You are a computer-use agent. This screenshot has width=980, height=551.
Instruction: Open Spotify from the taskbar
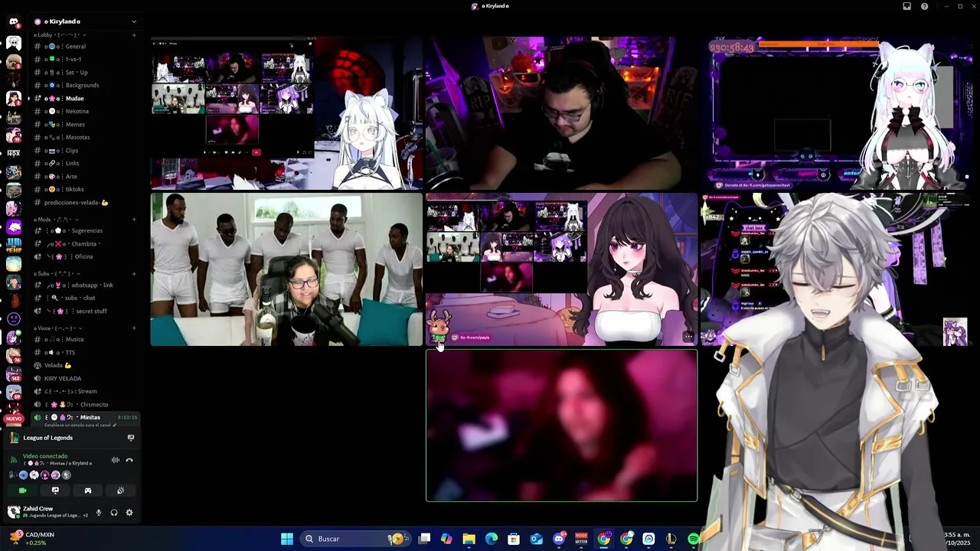[694, 539]
